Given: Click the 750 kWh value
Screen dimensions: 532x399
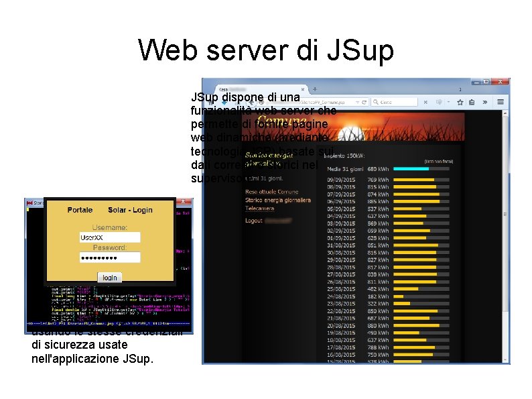Looking at the screenshot, I should pyautogui.click(x=378, y=355).
